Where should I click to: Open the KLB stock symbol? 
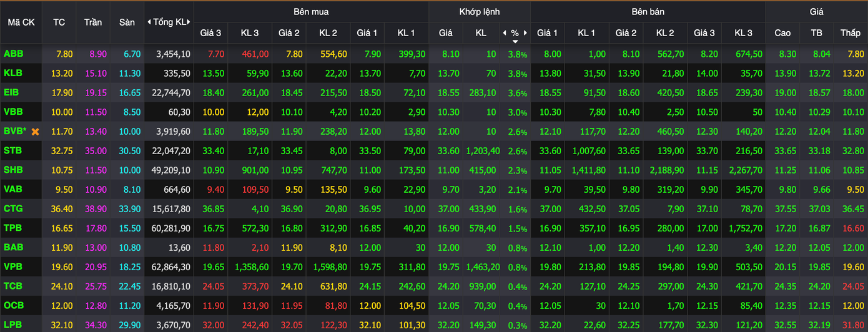coord(13,73)
